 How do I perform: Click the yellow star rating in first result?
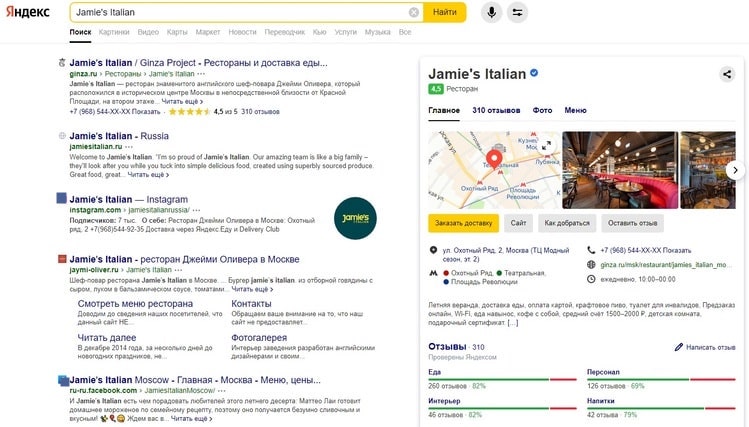[189, 112]
